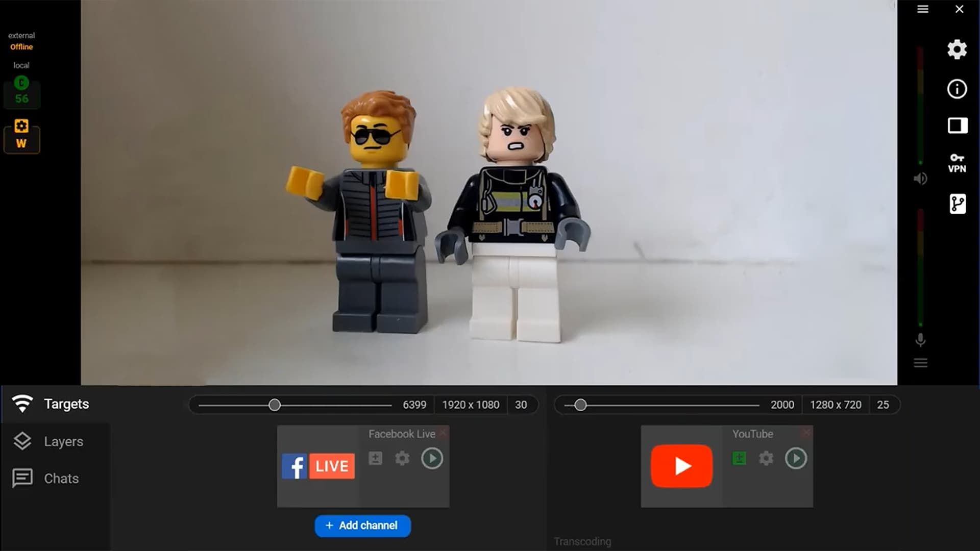Open the 1920 x 1080 resolution selector
The height and width of the screenshot is (551, 980).
pos(471,405)
